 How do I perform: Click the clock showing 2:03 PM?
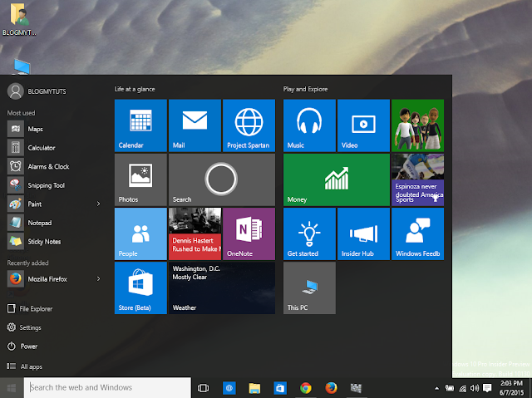[x=511, y=388]
